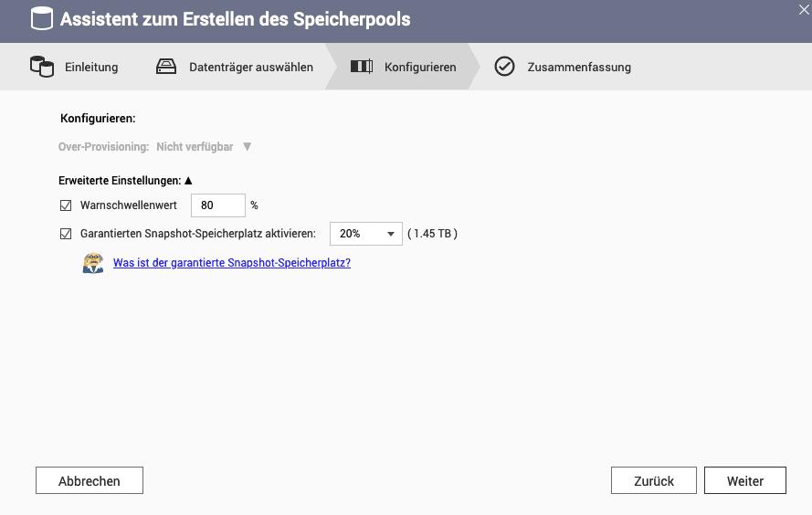Click the Warnschwellenwert percentage input field

coord(218,205)
